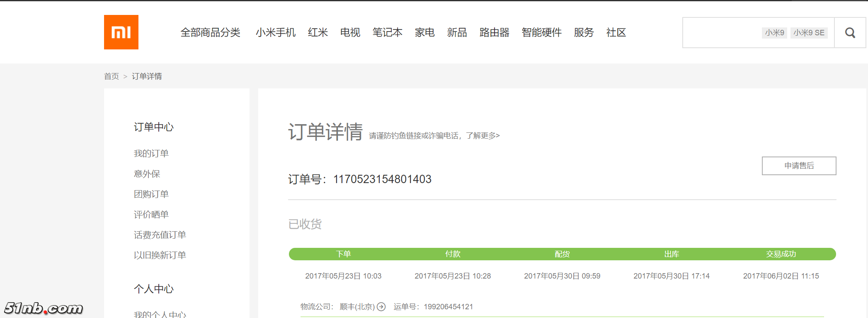Viewport: 868px width, 318px height.
Task: Click tracking number 199206454121
Action: tap(448, 307)
